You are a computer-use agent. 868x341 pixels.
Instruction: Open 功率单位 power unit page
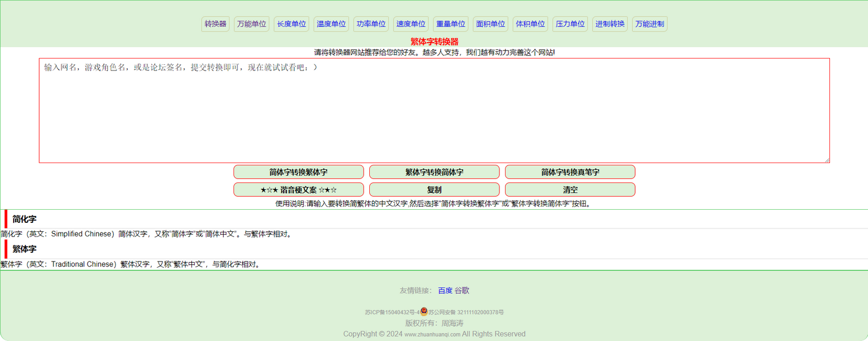(371, 24)
